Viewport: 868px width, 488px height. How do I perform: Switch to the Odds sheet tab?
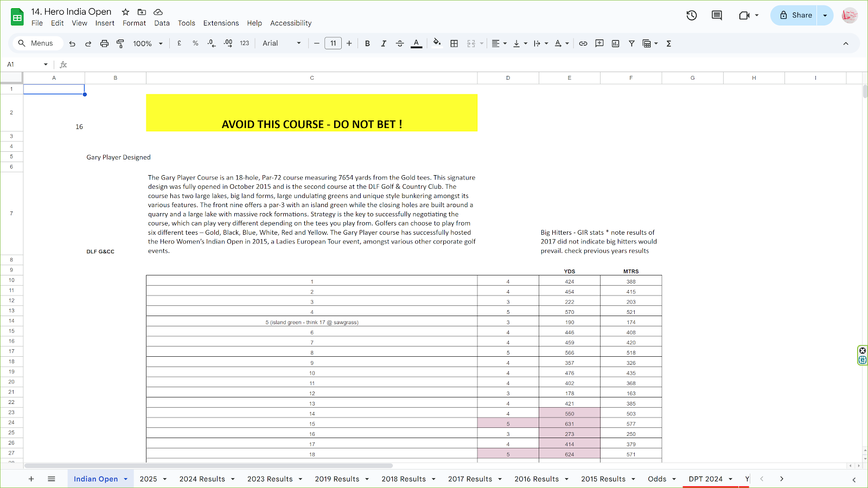662,479
